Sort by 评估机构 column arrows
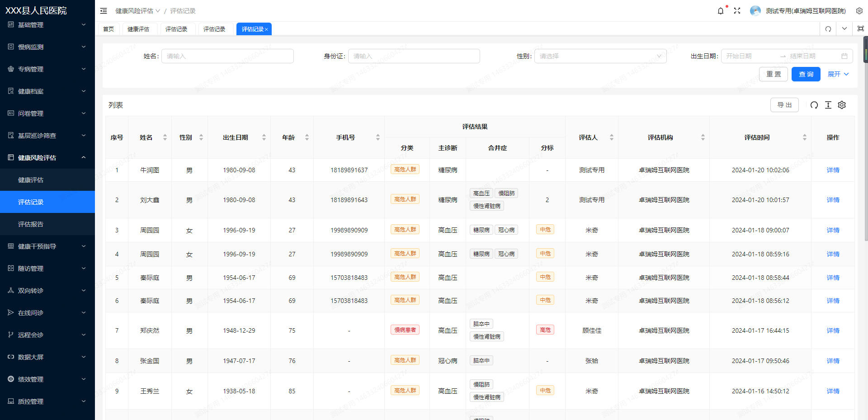 click(703, 137)
